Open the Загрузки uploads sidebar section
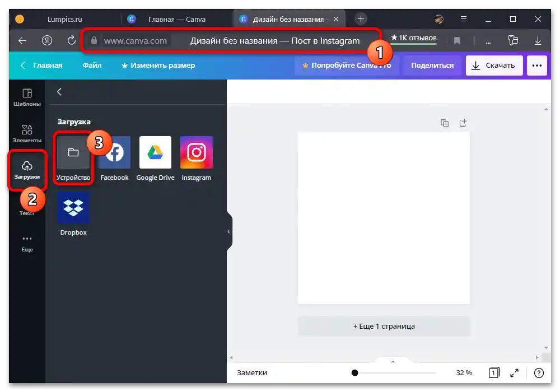The height and width of the screenshot is (392, 560). (27, 170)
